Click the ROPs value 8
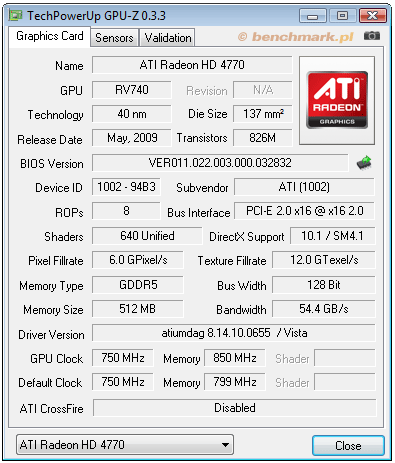Image resolution: width=395 pixels, height=463 pixels. (126, 211)
